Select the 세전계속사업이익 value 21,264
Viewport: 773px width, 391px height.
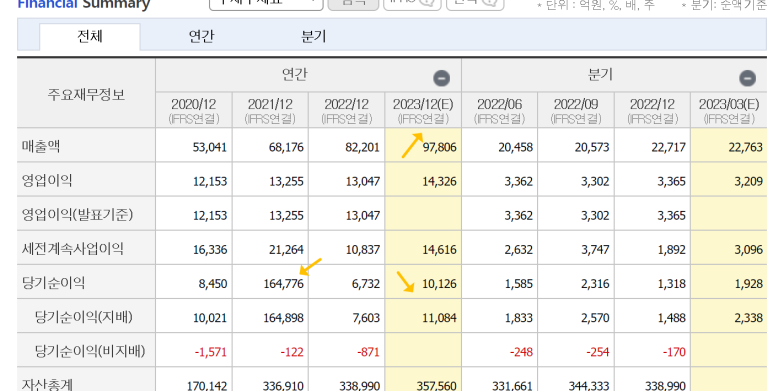(286, 250)
